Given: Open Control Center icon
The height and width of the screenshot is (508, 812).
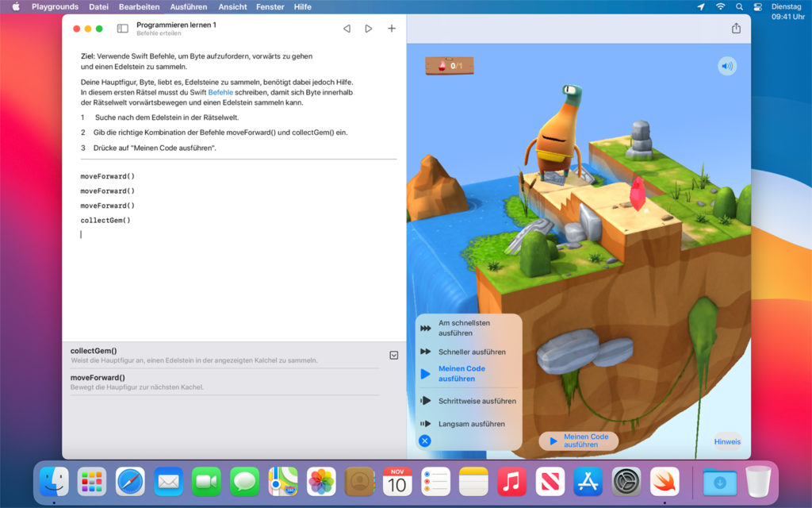Looking at the screenshot, I should (757, 6).
